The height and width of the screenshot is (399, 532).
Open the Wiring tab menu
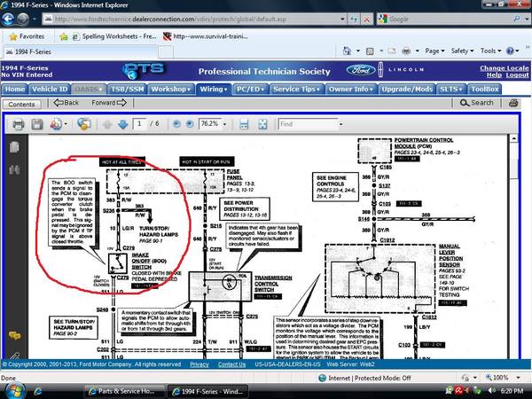pyautogui.click(x=214, y=89)
